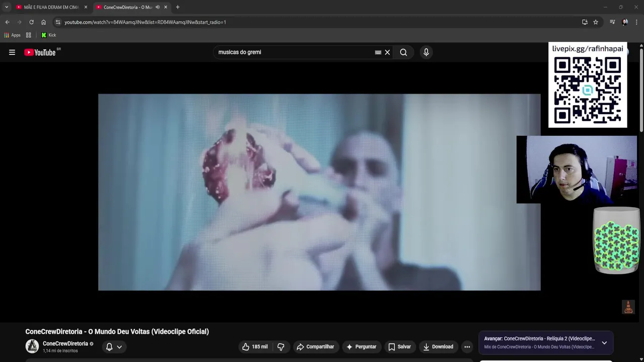Click the search magnifier button
Image resolution: width=644 pixels, height=362 pixels.
click(404, 52)
